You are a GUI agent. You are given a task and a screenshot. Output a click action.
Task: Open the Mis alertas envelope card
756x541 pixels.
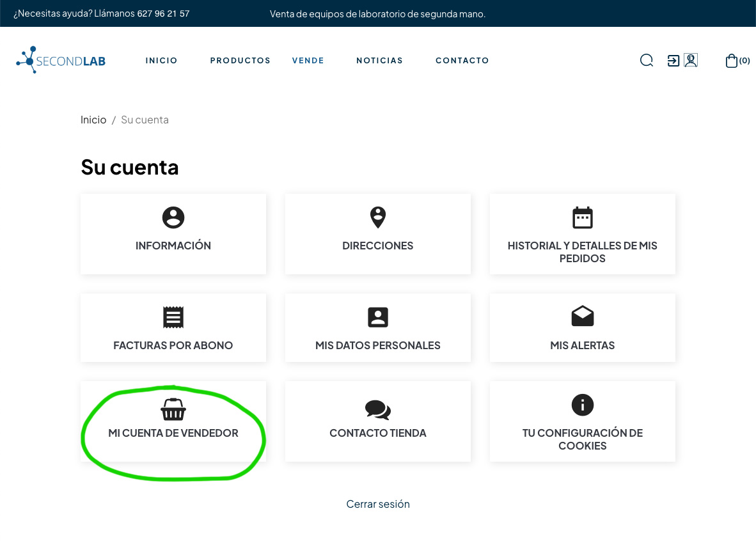582,327
